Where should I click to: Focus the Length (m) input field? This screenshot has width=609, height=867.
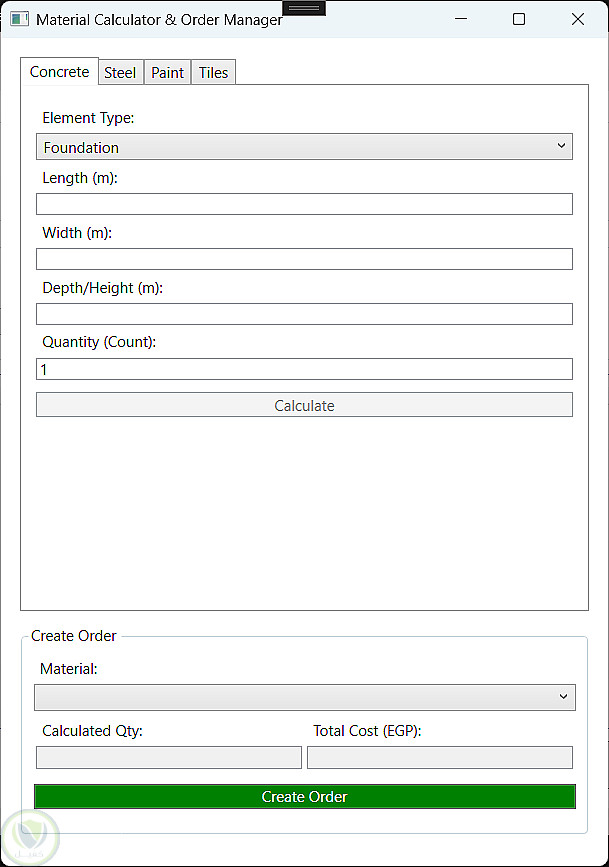click(x=304, y=204)
